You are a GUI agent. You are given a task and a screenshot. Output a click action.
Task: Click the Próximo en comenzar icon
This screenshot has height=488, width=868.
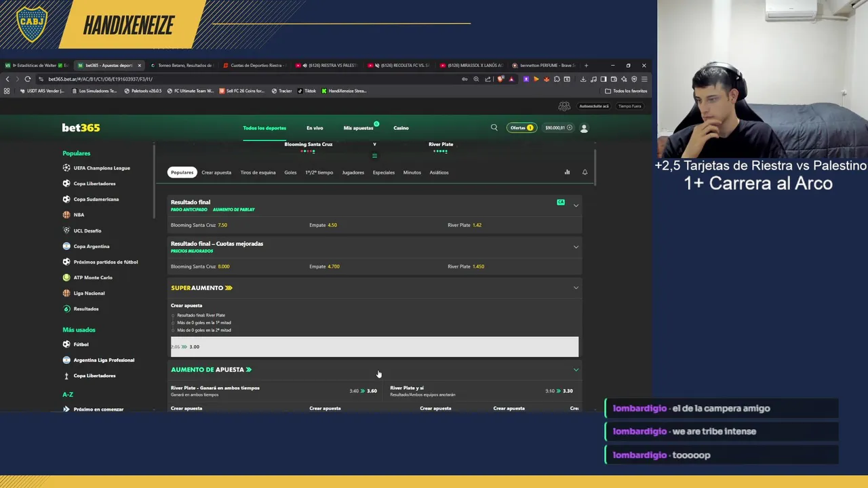coord(66,409)
